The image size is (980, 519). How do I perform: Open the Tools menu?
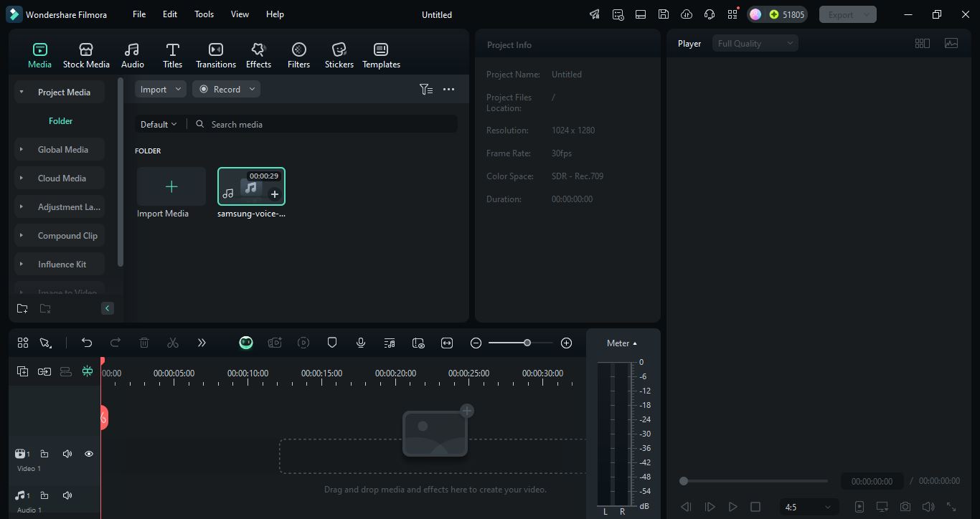(204, 14)
